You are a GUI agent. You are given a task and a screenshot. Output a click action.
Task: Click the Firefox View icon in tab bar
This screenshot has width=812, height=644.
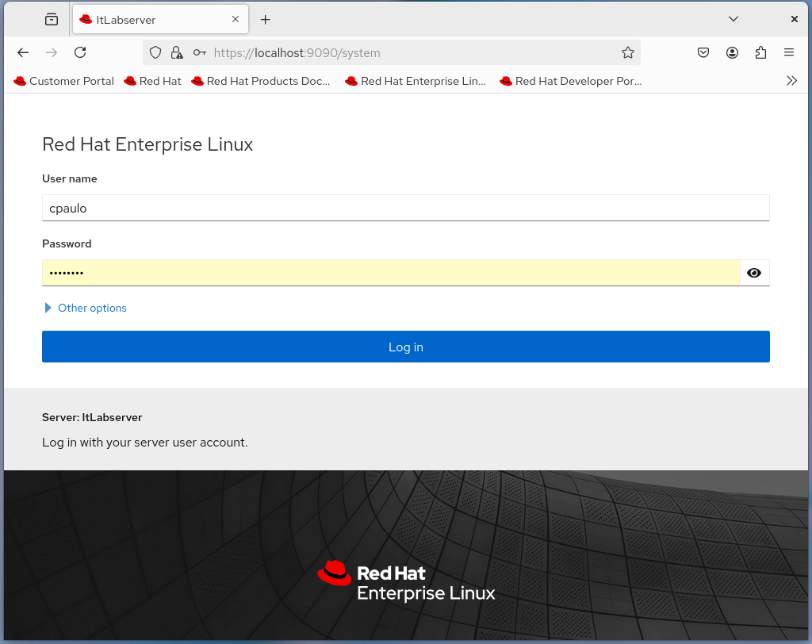52,19
